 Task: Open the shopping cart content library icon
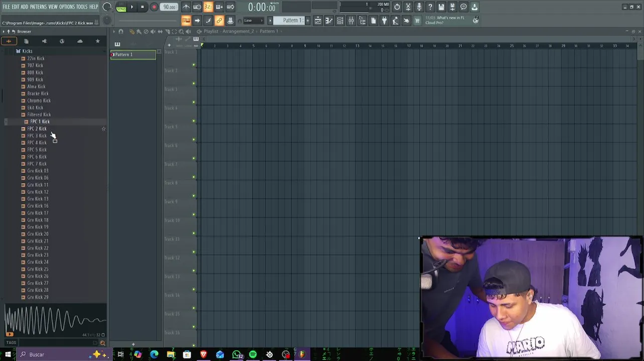pyautogui.click(x=417, y=21)
